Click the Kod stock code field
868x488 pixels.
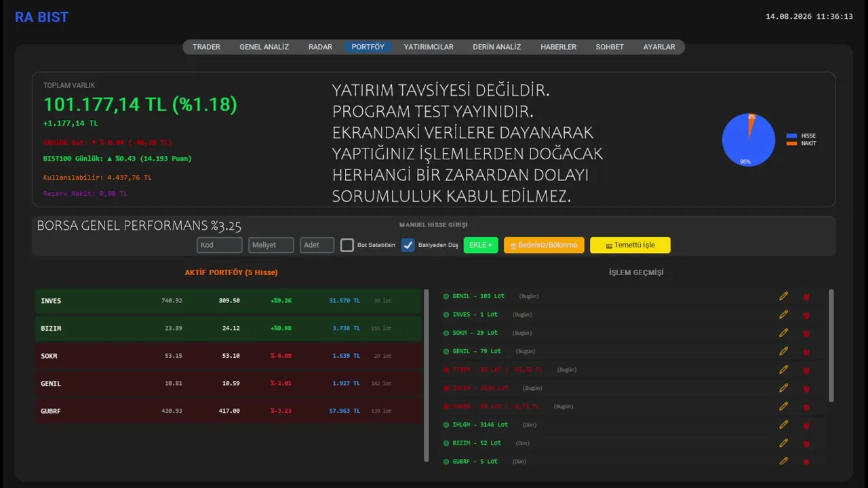click(x=219, y=245)
